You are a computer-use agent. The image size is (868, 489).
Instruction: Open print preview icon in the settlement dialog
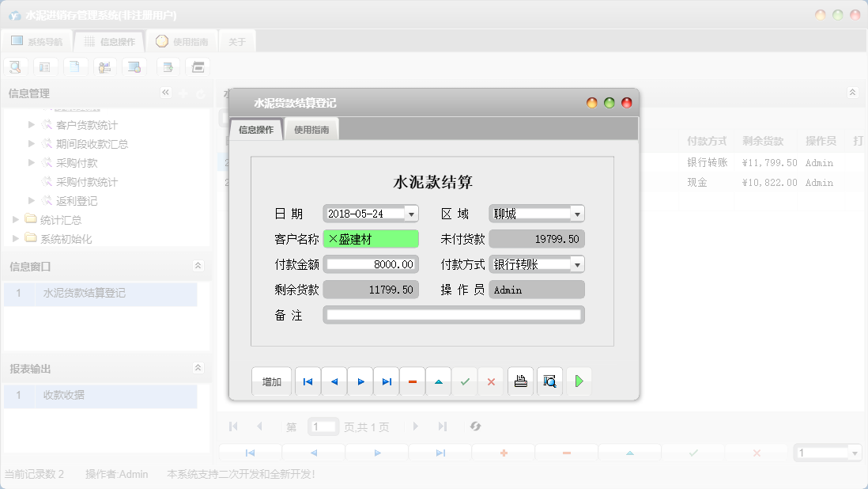pyautogui.click(x=549, y=381)
